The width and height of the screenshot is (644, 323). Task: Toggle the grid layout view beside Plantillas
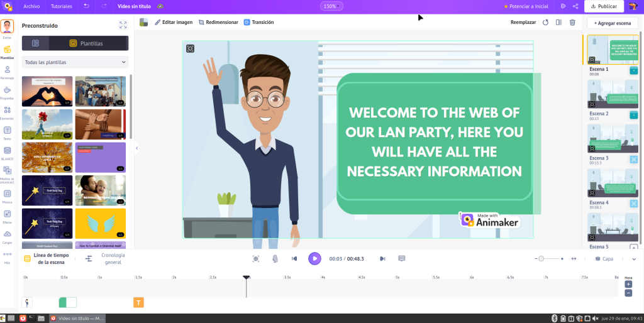(36, 43)
